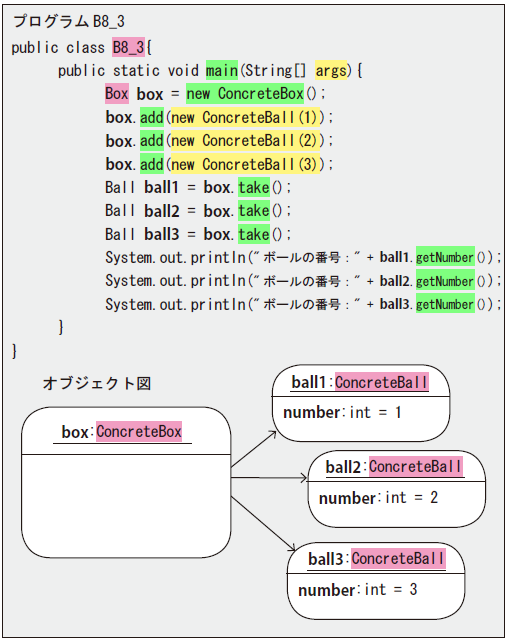507x640 pixels.
Task: Click getNumber called on ball3
Action: click(x=445, y=304)
